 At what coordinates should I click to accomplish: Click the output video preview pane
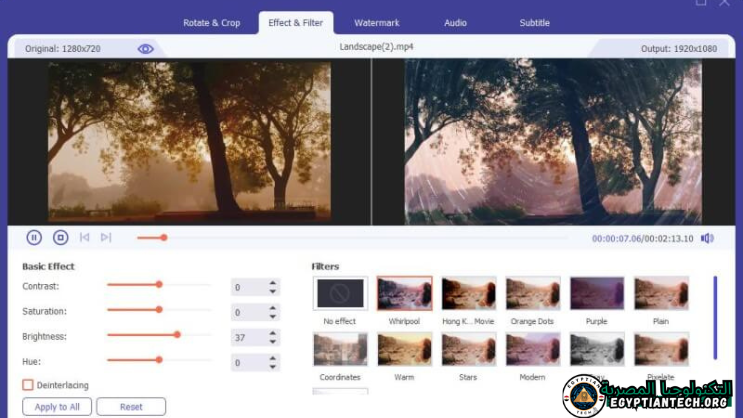[x=553, y=142]
